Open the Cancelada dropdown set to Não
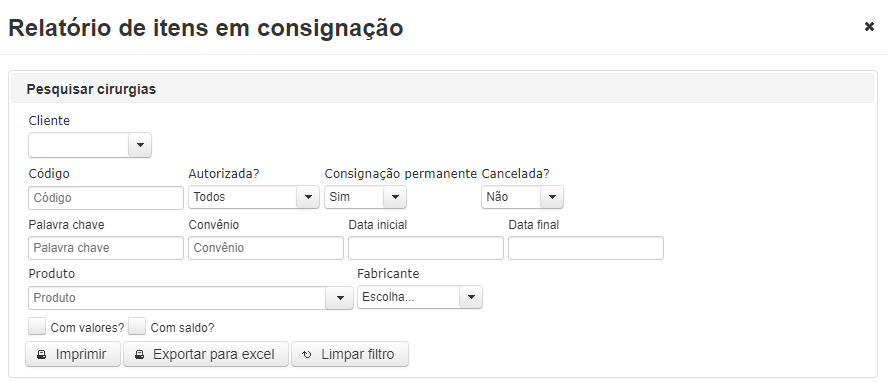The image size is (888, 382). coord(552,197)
